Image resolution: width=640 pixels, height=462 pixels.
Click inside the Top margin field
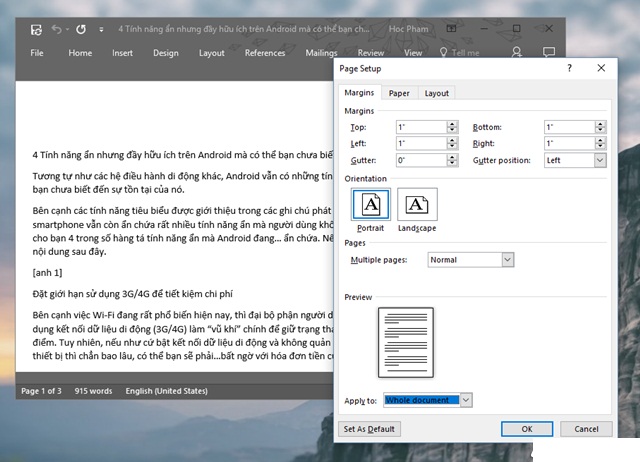tap(420, 128)
